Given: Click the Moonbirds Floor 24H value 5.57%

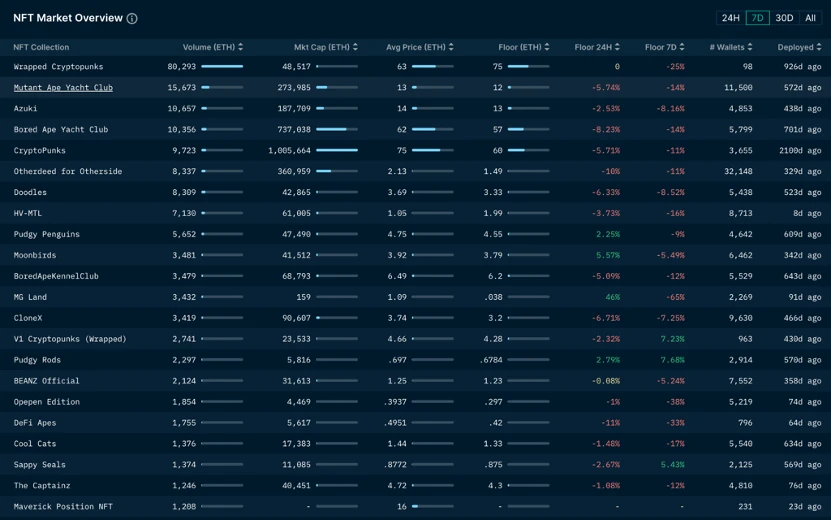Looking at the screenshot, I should 608,255.
